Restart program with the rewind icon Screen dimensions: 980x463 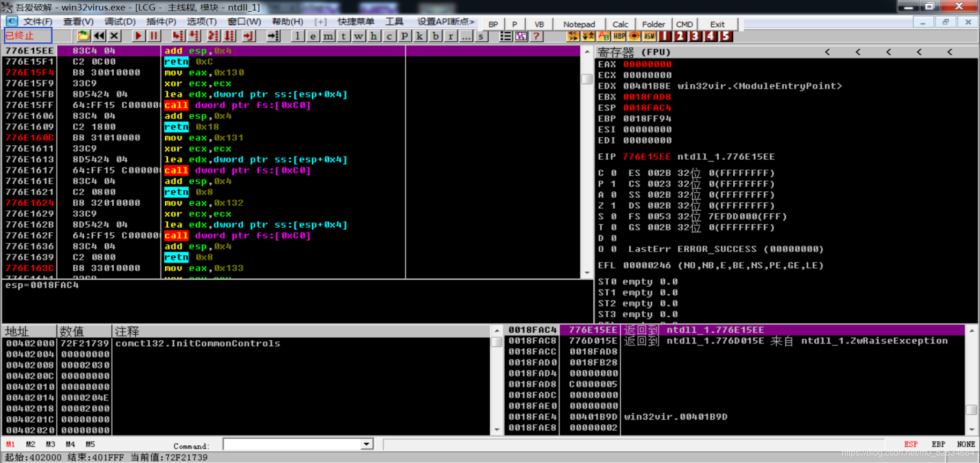pyautogui.click(x=99, y=36)
